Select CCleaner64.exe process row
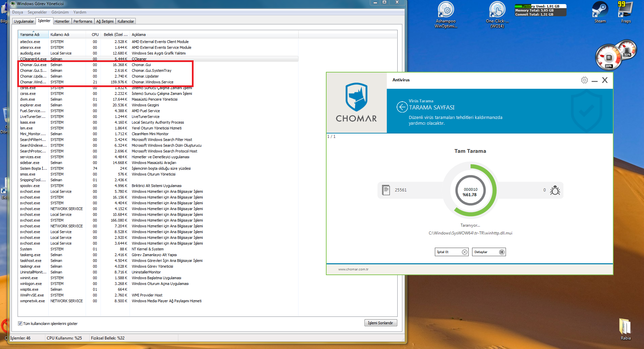Screen dimensions: 644x349 (158, 59)
